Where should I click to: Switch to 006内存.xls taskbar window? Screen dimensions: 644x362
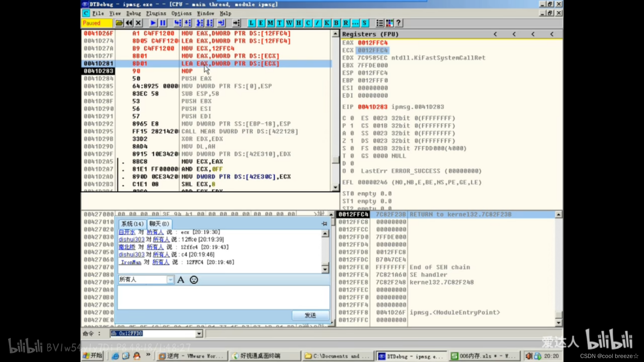(x=485, y=356)
